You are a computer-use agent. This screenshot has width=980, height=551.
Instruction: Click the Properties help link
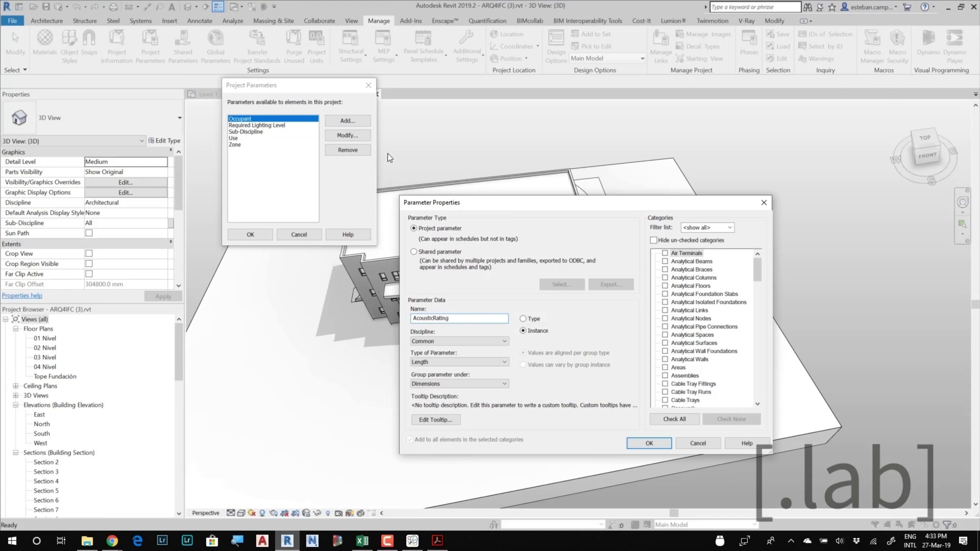coord(22,295)
